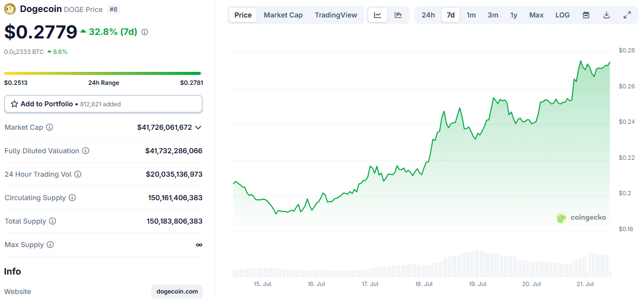Open dogecoin.com website link
644x299 pixels.
click(x=177, y=292)
